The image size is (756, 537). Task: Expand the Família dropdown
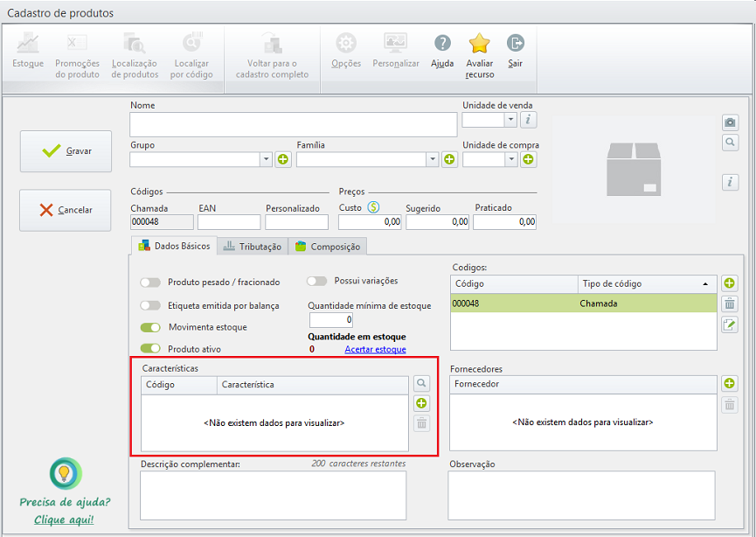point(432,159)
